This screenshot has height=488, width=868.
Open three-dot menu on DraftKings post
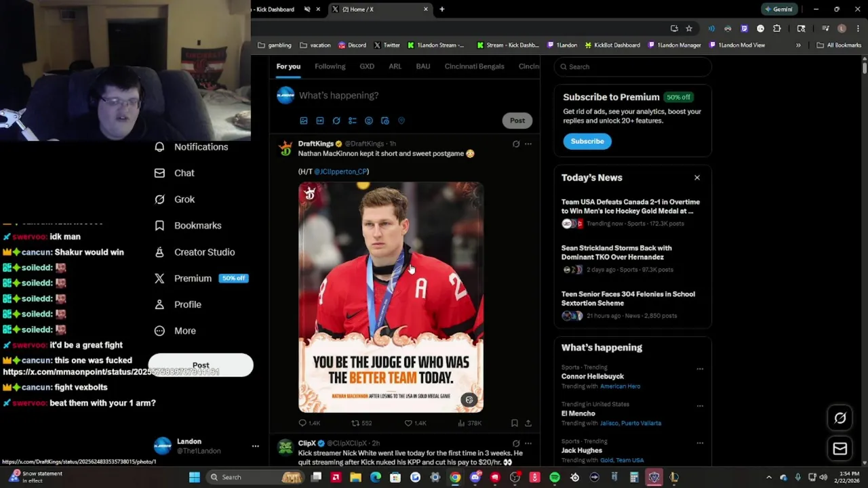(x=528, y=144)
